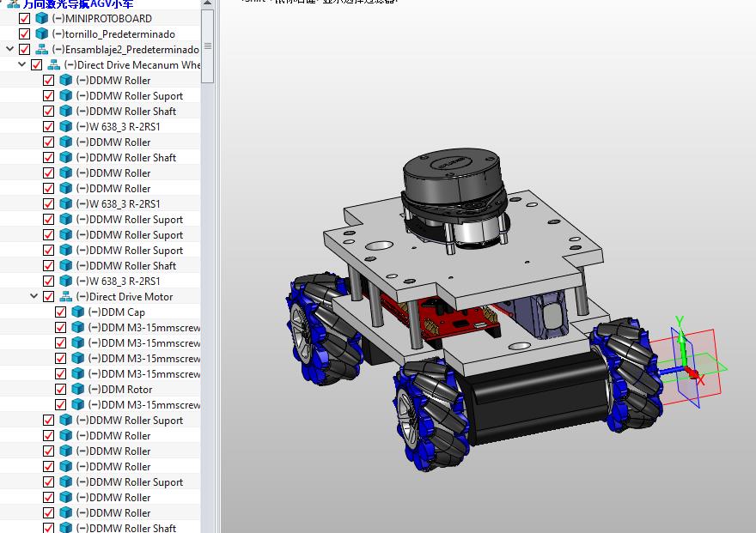
Task: Click the DDM Rotor part cube icon
Action: coord(78,389)
